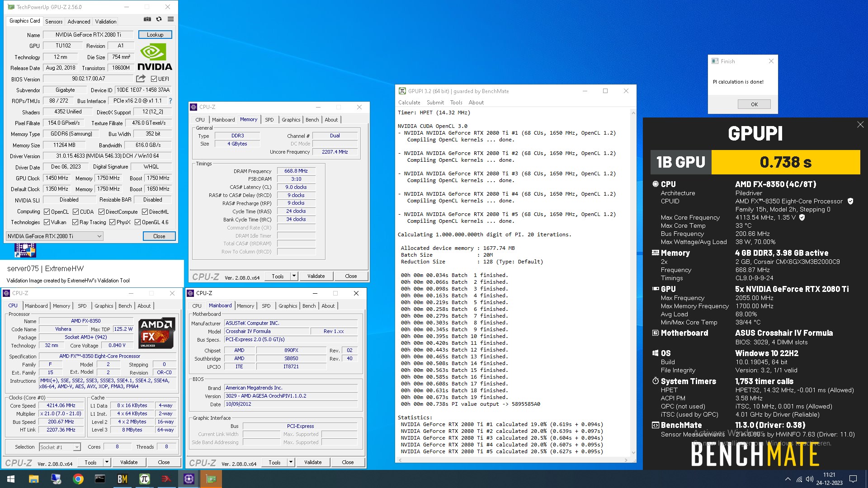This screenshot has height=488, width=868.
Task: Open the Socket #1 selection dropdown
Action: click(x=60, y=447)
